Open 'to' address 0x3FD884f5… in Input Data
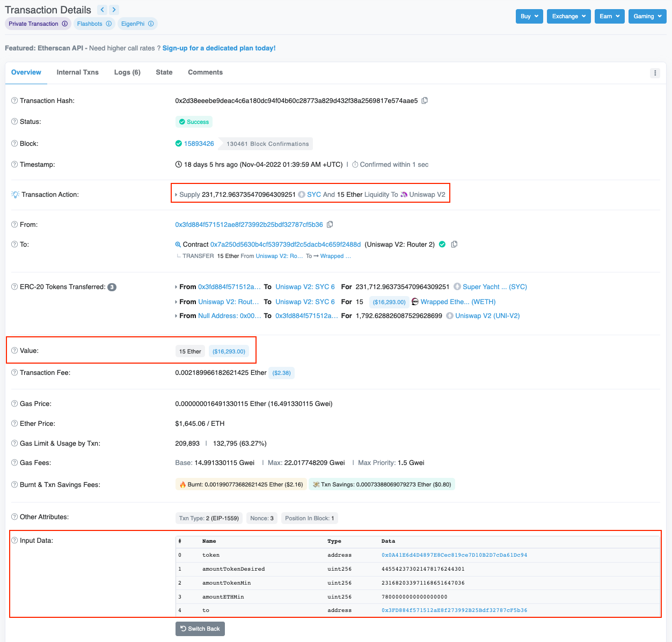The width and height of the screenshot is (672, 642). tap(454, 610)
